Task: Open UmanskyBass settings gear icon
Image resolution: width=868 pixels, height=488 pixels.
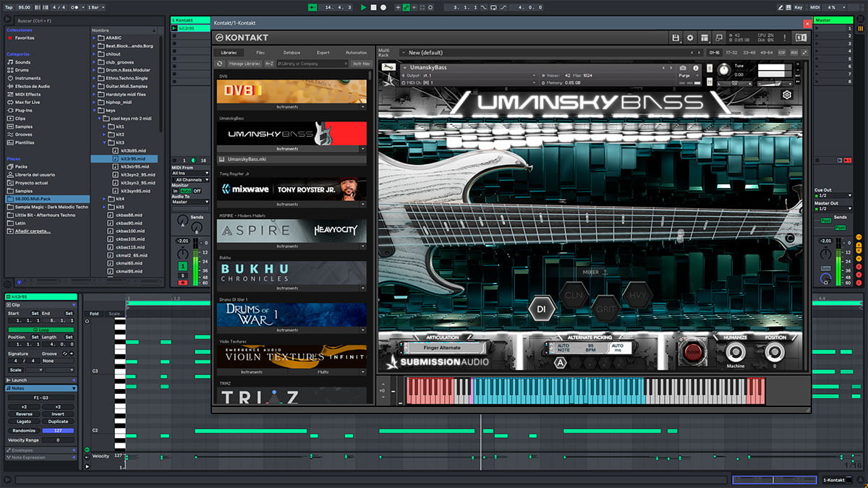Action: [x=787, y=95]
